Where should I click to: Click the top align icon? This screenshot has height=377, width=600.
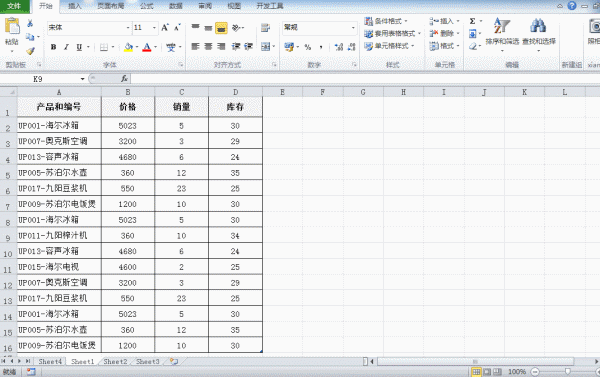[196, 27]
